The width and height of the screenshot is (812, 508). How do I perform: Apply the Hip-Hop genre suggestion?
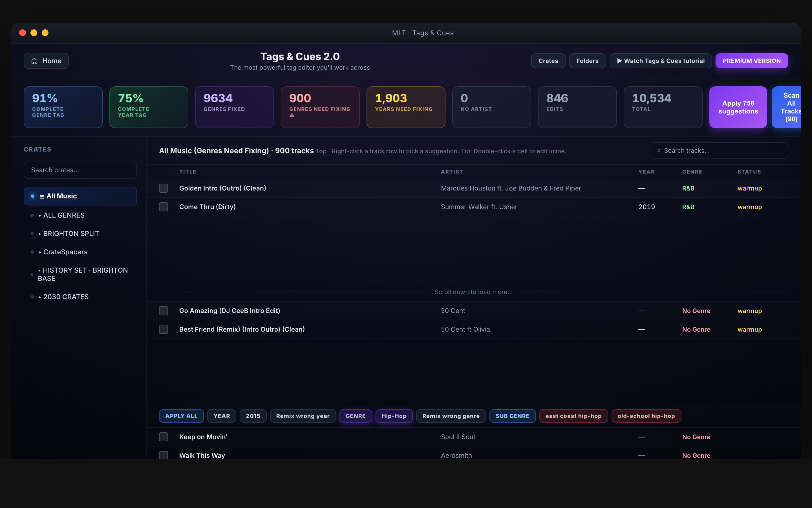[x=394, y=416]
